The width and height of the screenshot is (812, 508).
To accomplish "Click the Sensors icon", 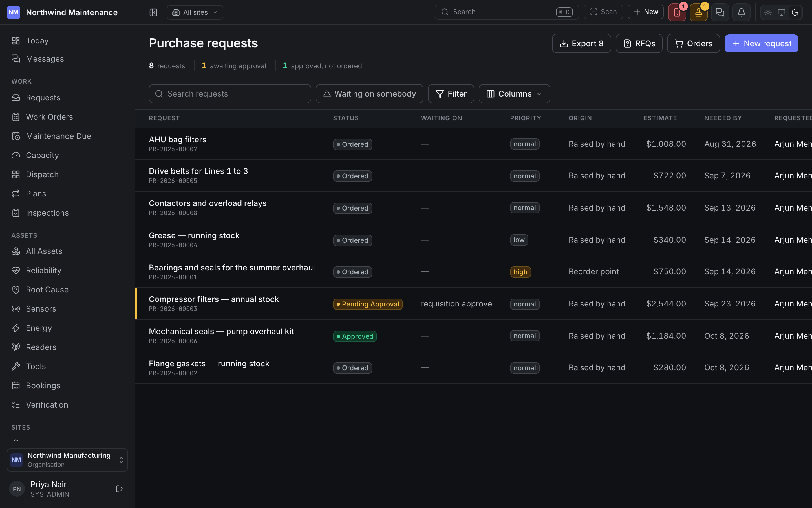I will click(x=16, y=309).
